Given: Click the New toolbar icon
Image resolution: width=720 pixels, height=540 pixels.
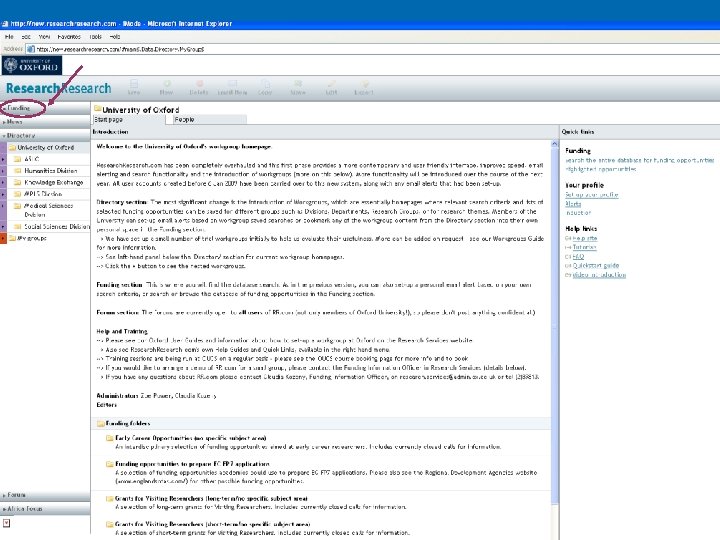Looking at the screenshot, I should pyautogui.click(x=166, y=87).
